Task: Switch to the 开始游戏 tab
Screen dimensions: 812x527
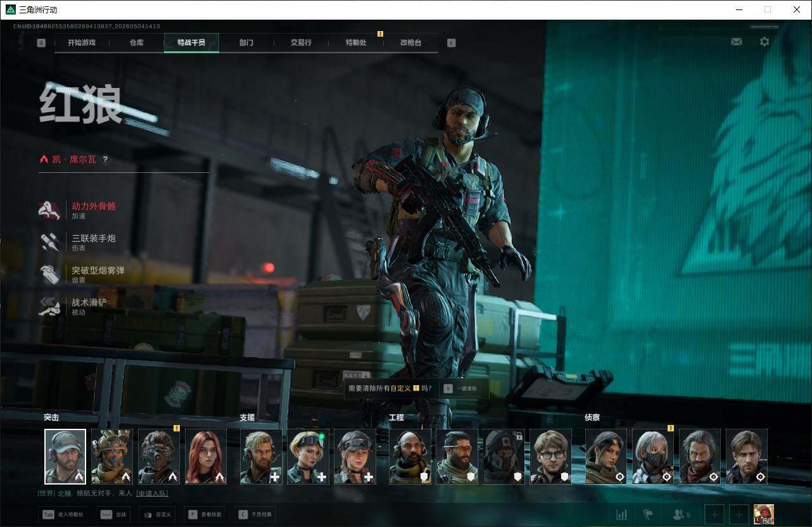Action: (x=82, y=42)
